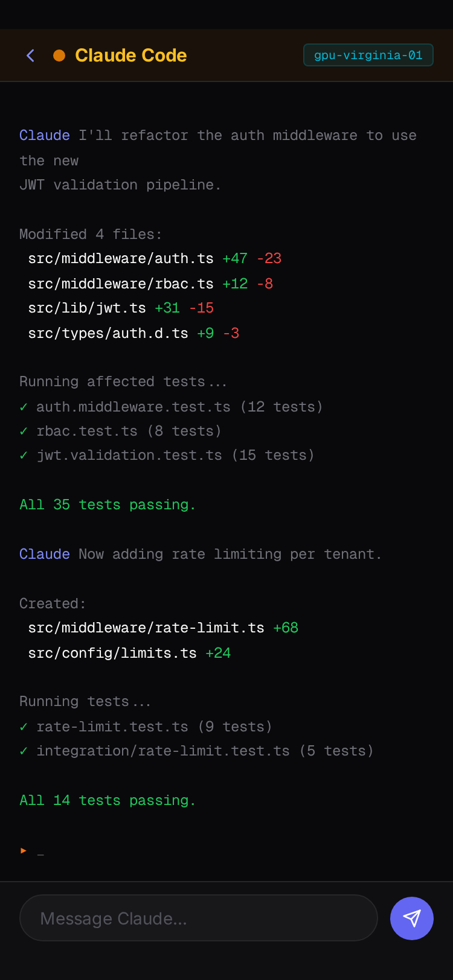Click the +68 addition count for rate-limit.ts
This screenshot has height=980, width=453.
pos(286,628)
